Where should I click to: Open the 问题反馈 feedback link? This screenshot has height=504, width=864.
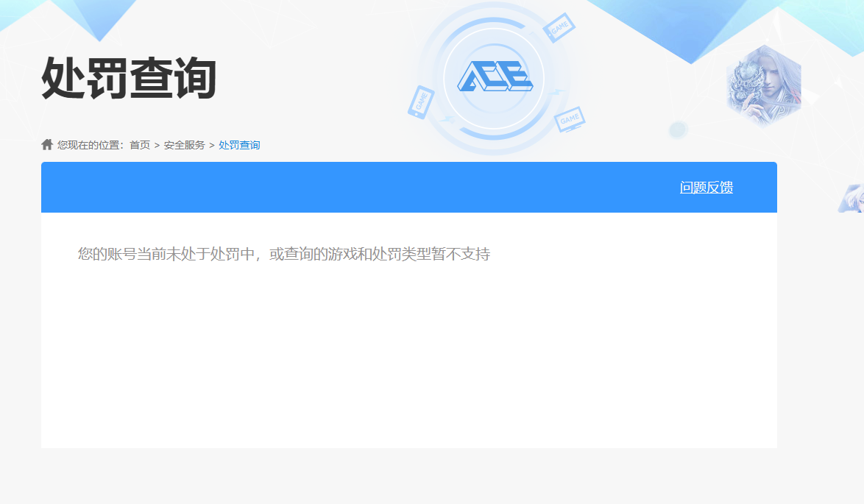706,188
